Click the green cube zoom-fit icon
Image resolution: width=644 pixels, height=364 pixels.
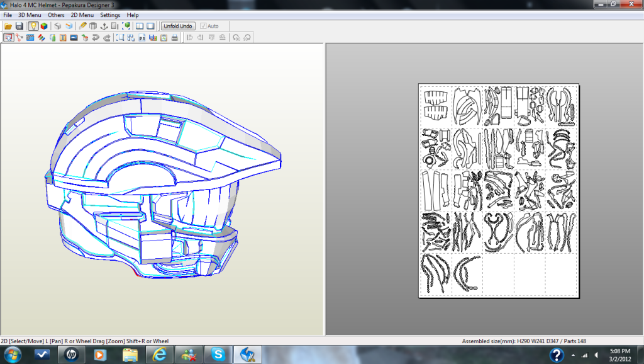126,26
